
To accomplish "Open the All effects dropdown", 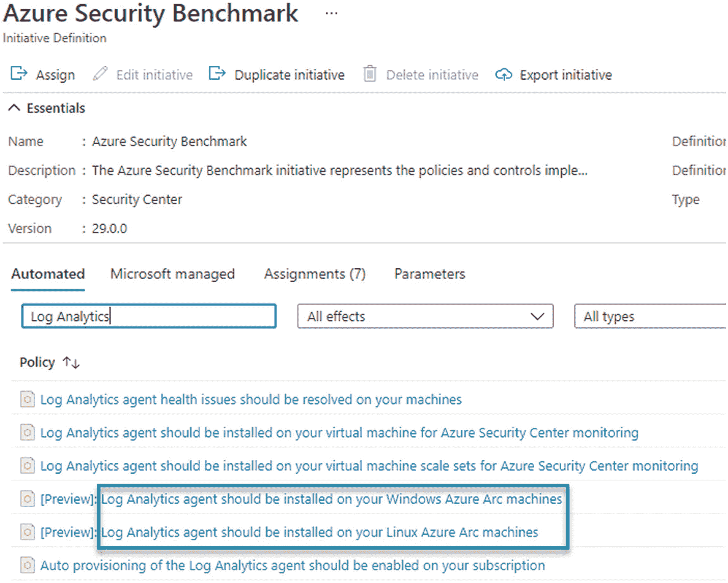I will pyautogui.click(x=425, y=316).
